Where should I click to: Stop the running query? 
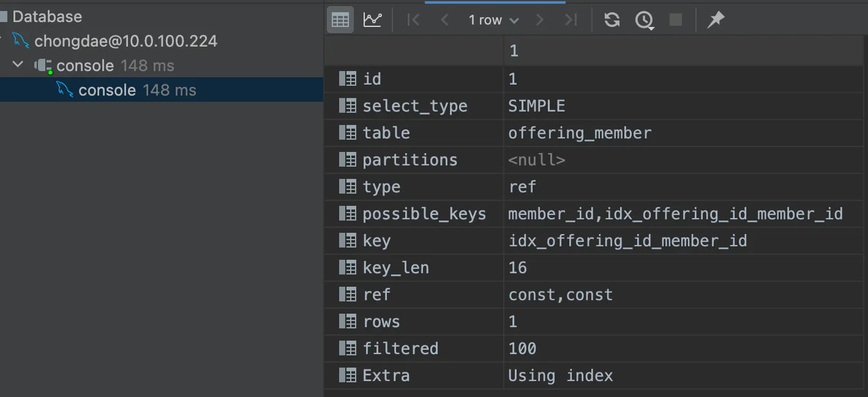pos(676,20)
